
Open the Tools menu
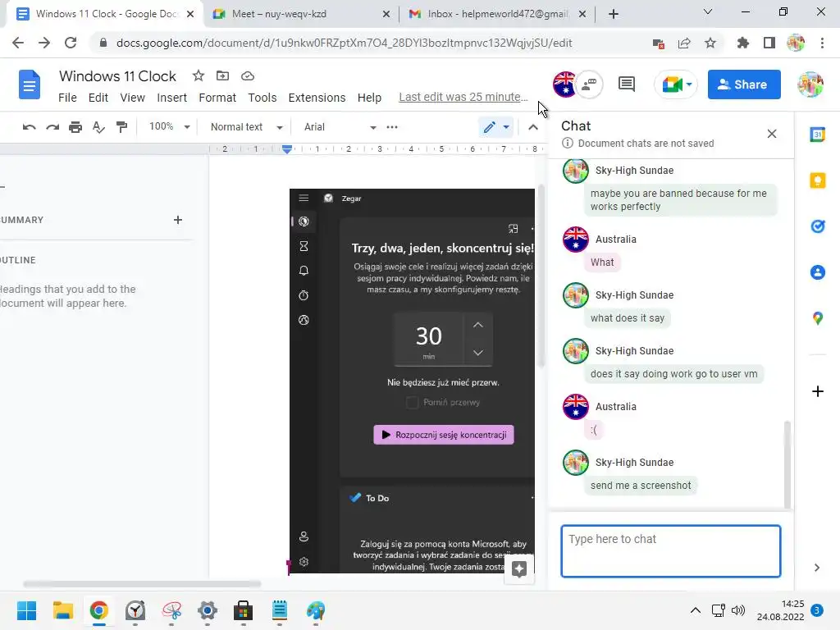pyautogui.click(x=262, y=98)
